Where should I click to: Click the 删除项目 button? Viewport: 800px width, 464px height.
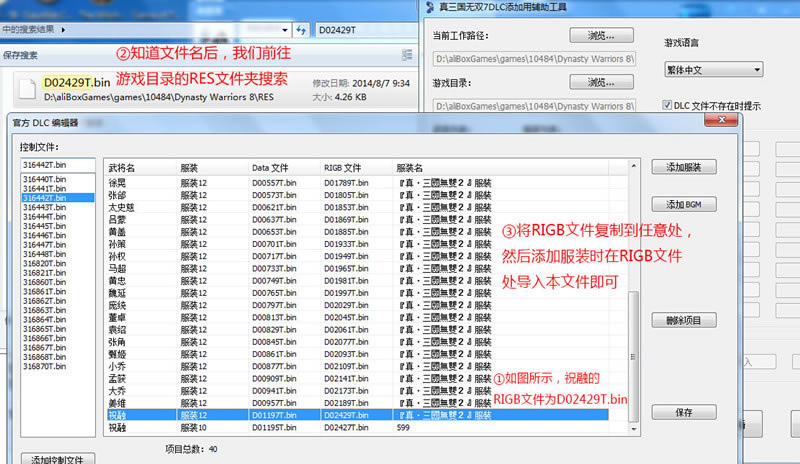683,320
